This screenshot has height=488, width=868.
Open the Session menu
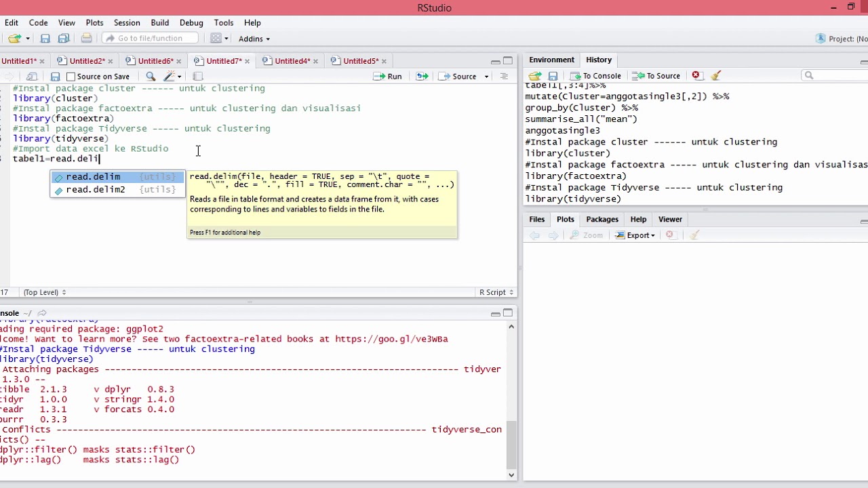[127, 23]
